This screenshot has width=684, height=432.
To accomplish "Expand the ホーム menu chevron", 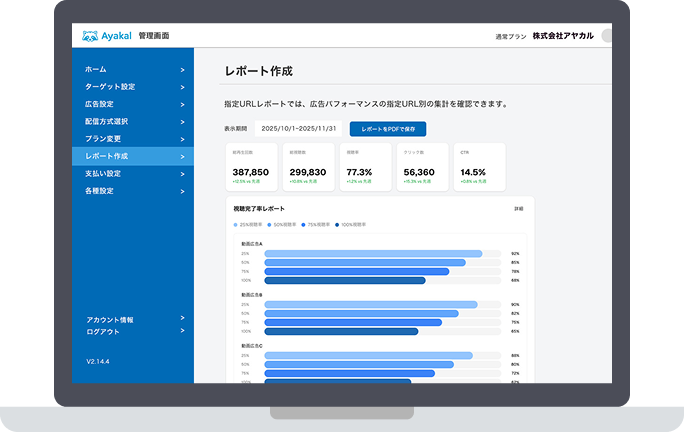I will pos(182,70).
